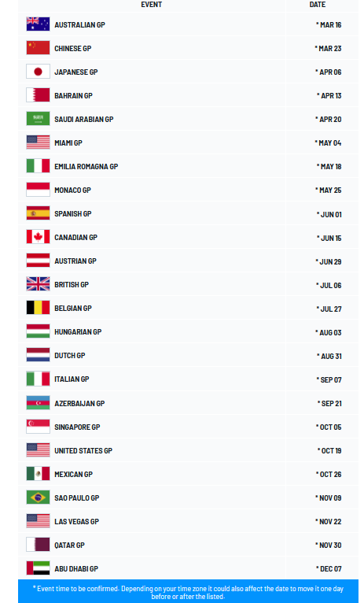The image size is (364, 603).
Task: Select the Brazilian flag icon
Action: (x=38, y=498)
